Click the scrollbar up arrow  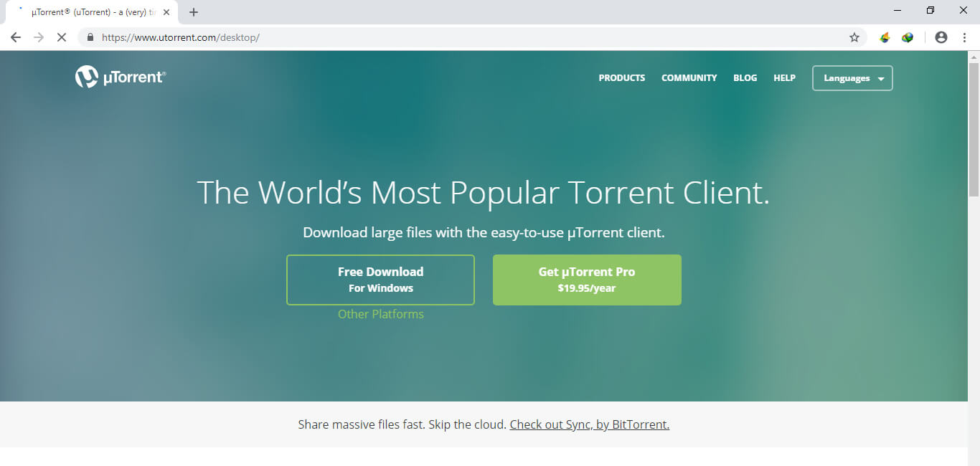[974, 56]
